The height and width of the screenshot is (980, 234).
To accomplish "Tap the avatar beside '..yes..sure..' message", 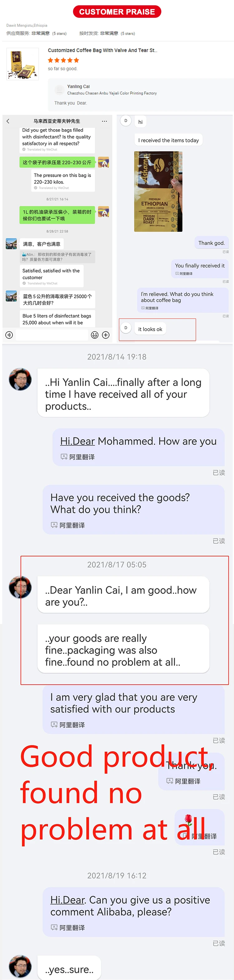I will tap(20, 966).
